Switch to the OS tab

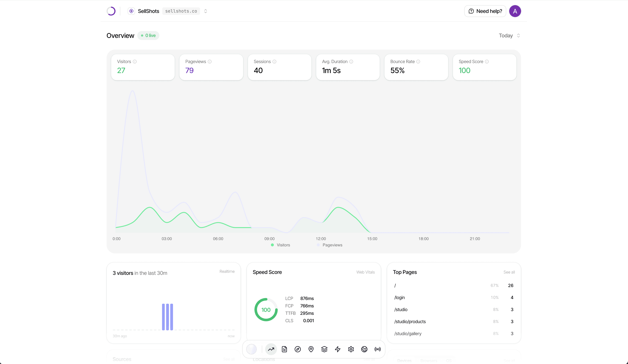click(x=449, y=360)
